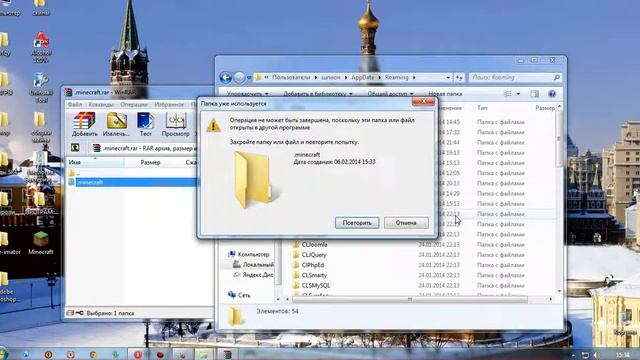The image size is (640, 360).
Task: Select Компьютер in Explorer navigation pane
Action: tap(249, 254)
